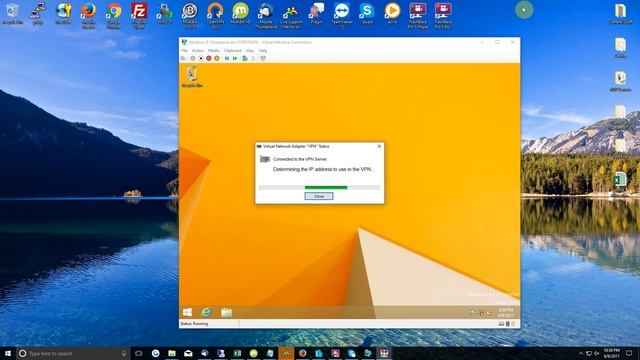Click the Start VM toolbar icon
This screenshot has height=360, width=640.
193,58
